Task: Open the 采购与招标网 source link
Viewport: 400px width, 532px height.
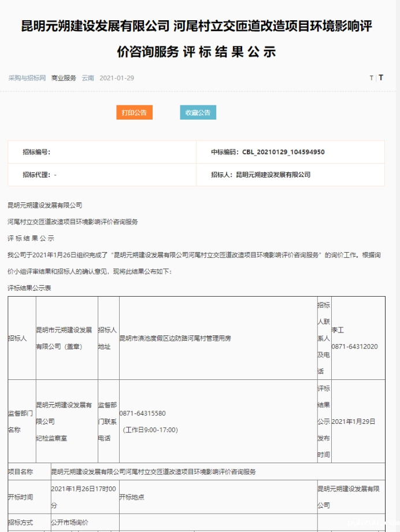Action: (x=27, y=78)
